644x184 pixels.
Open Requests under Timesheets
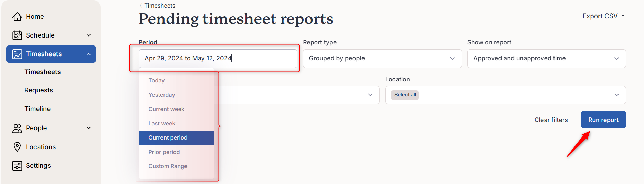(x=39, y=90)
